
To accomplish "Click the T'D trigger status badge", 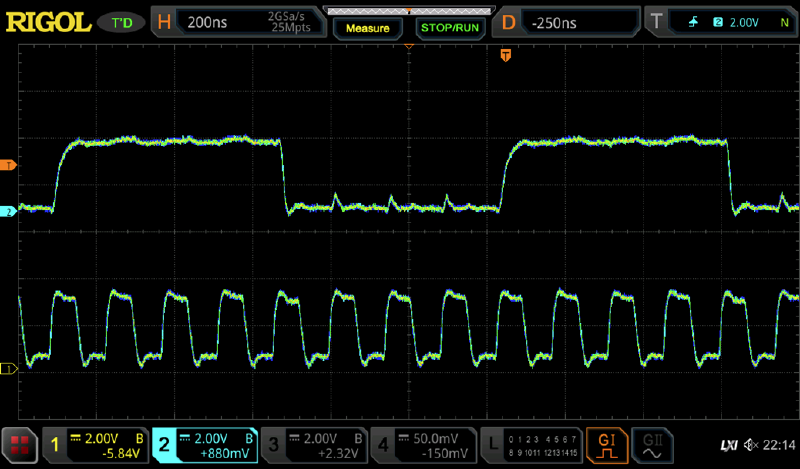I will (122, 21).
